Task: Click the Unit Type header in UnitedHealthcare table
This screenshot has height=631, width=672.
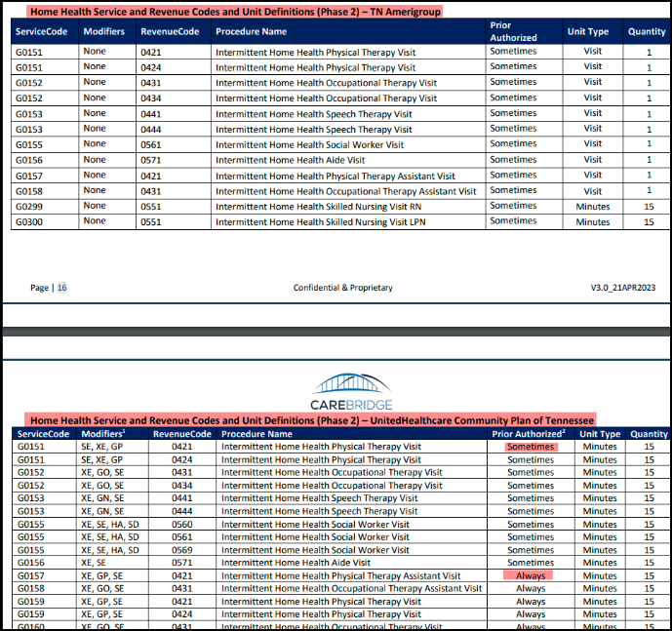Action: coord(600,434)
